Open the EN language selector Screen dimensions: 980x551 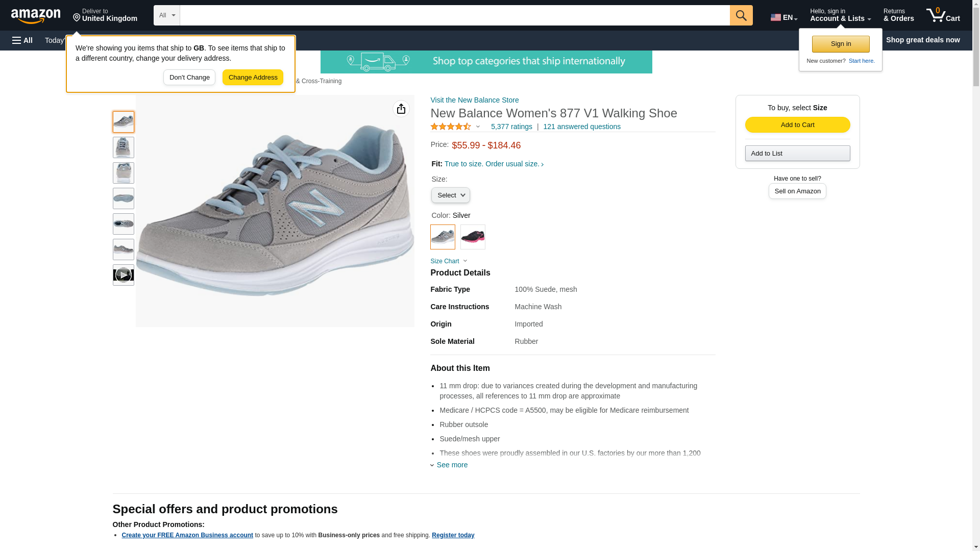pyautogui.click(x=783, y=17)
